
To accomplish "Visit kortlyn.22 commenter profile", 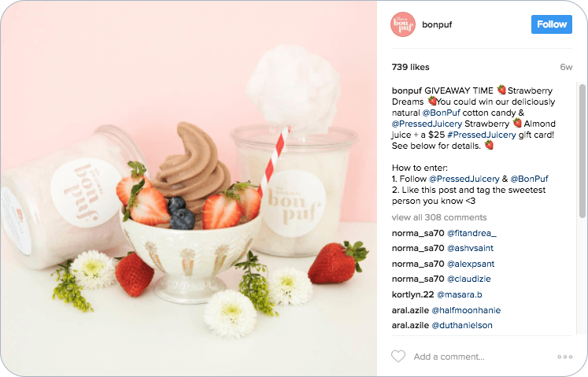I will (413, 295).
